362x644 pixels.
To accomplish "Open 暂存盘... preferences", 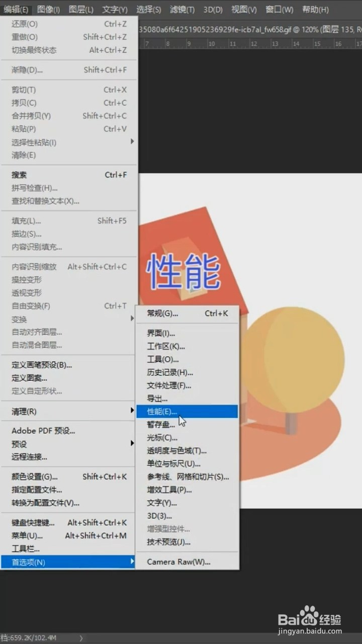I will pyautogui.click(x=188, y=425).
